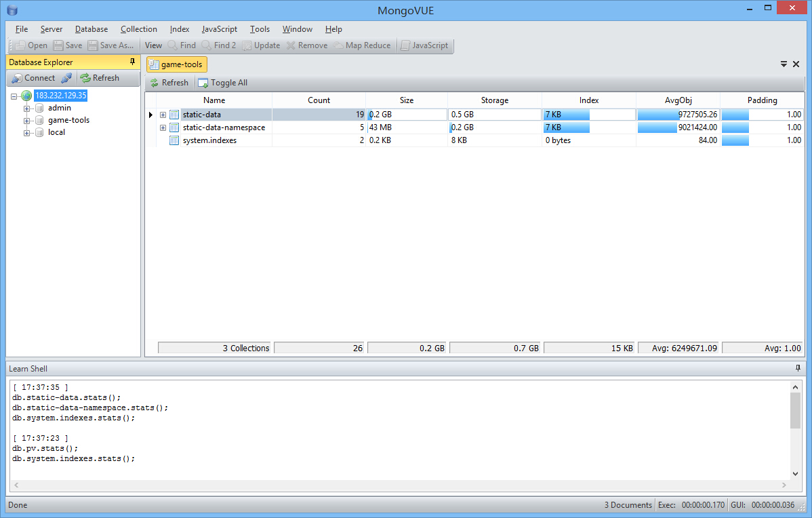Expand the admin database node
The width and height of the screenshot is (812, 518).
26,108
